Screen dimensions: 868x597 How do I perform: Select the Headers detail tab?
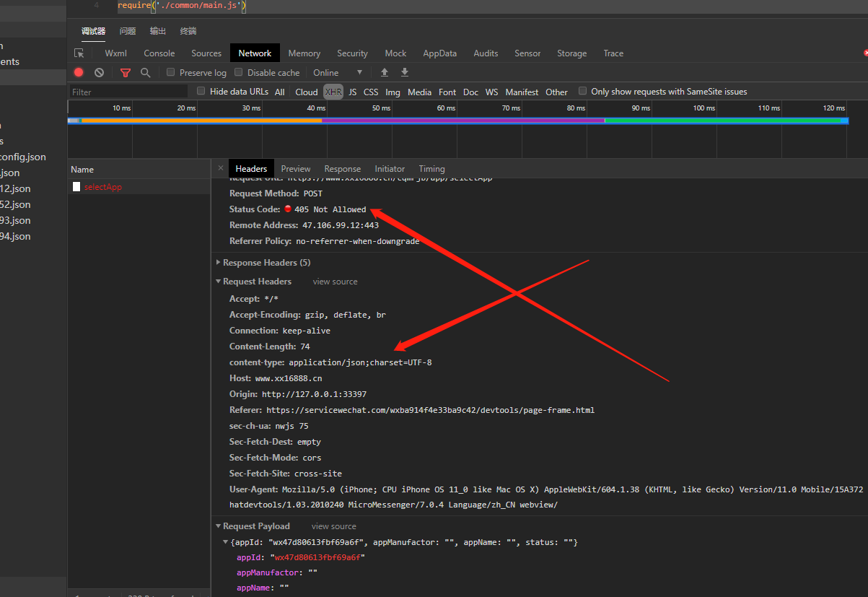[251, 169]
